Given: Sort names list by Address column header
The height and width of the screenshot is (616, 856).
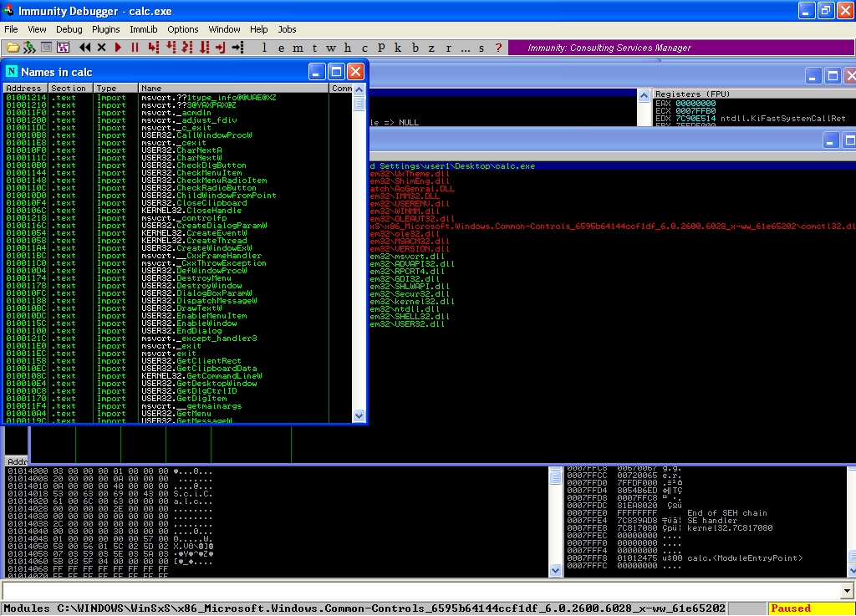Looking at the screenshot, I should point(24,88).
